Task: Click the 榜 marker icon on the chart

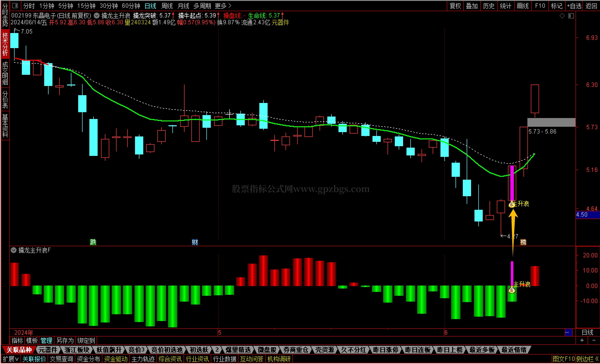Action: 523,242
